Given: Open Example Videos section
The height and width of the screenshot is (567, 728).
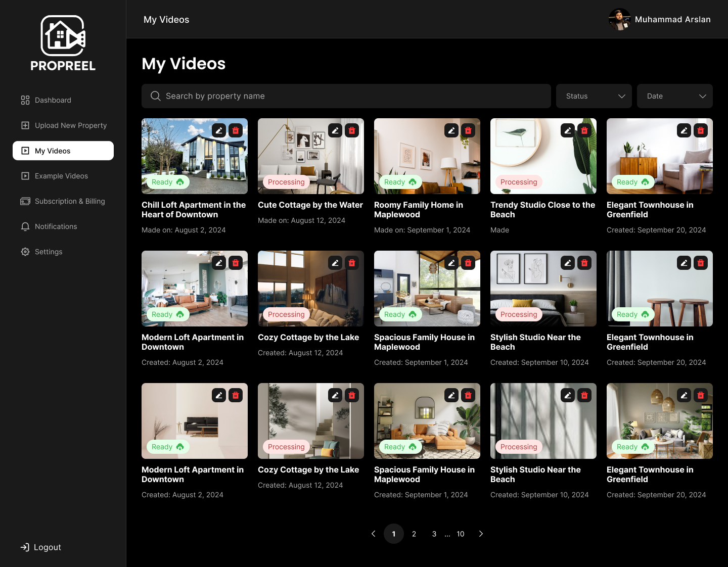Looking at the screenshot, I should (x=63, y=176).
